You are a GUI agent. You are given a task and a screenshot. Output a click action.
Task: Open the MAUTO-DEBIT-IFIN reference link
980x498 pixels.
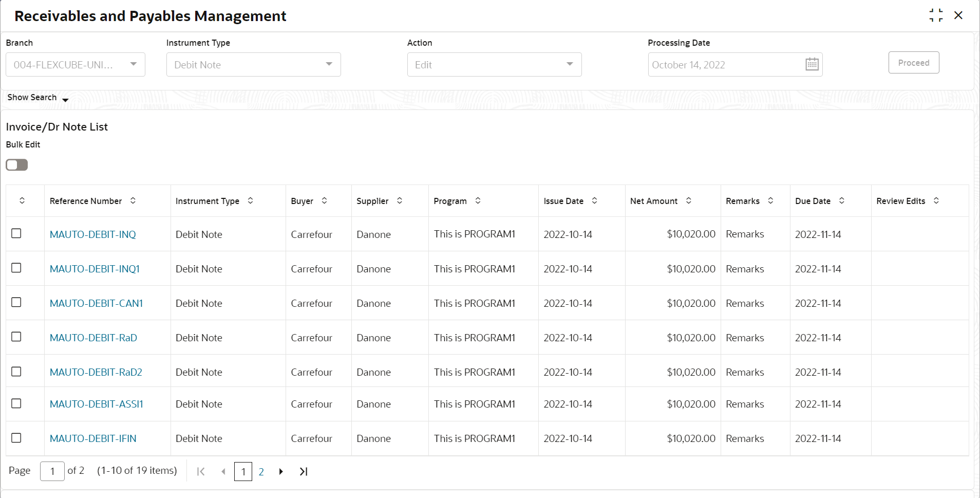click(93, 438)
